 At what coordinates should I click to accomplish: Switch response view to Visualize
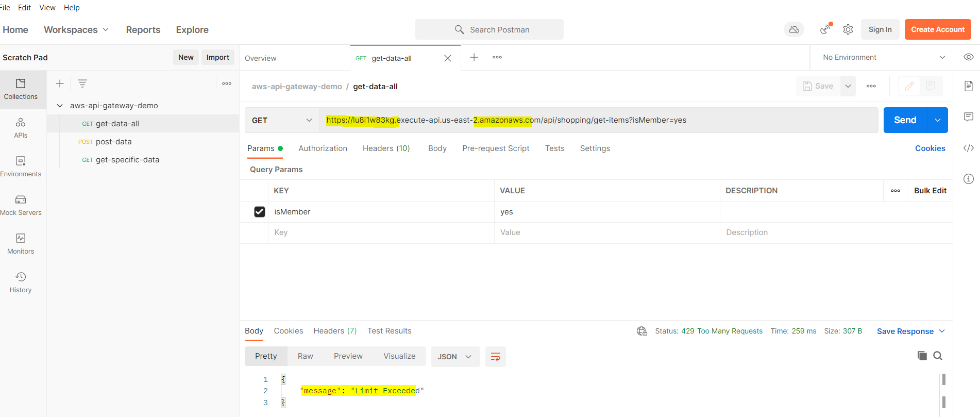399,356
